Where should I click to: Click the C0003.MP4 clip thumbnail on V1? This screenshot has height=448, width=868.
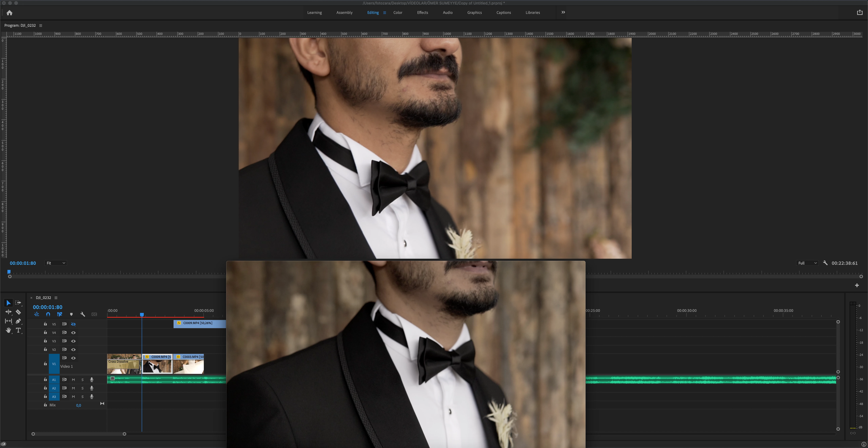[x=189, y=366]
